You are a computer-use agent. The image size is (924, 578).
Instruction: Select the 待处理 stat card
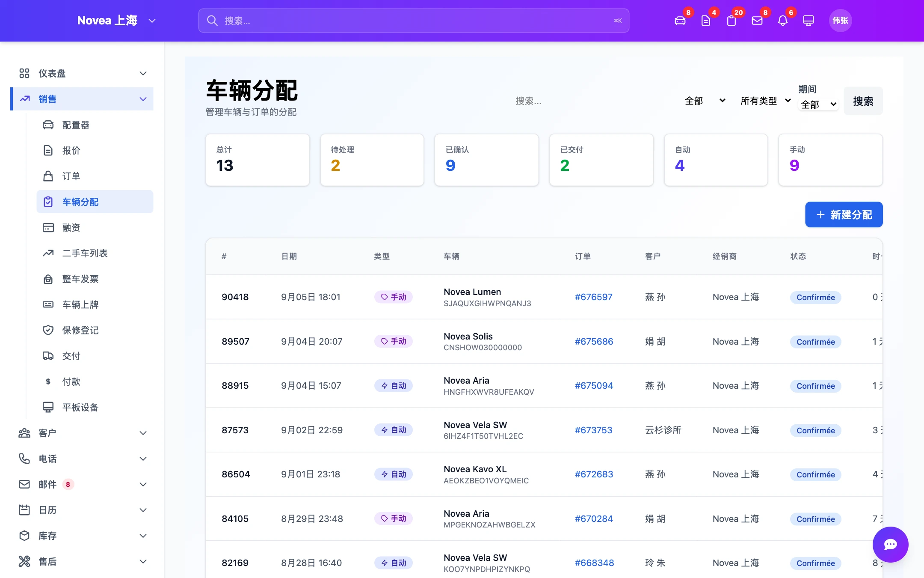click(372, 160)
